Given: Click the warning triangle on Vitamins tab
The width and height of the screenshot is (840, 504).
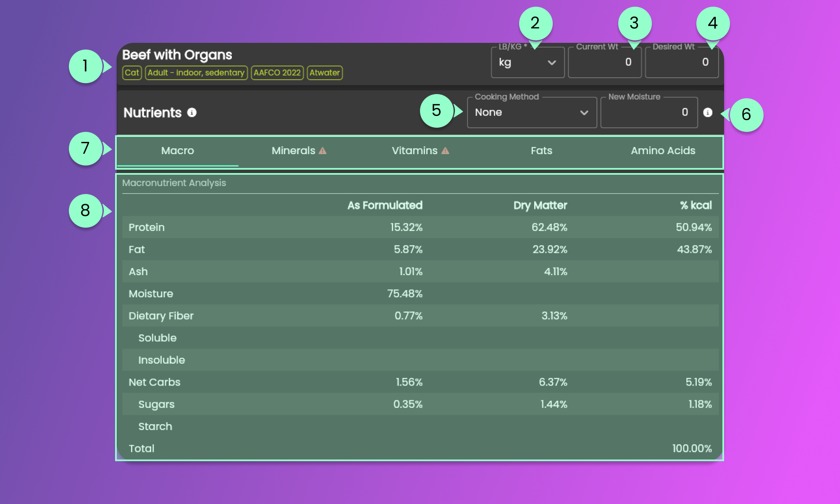Looking at the screenshot, I should pos(445,151).
